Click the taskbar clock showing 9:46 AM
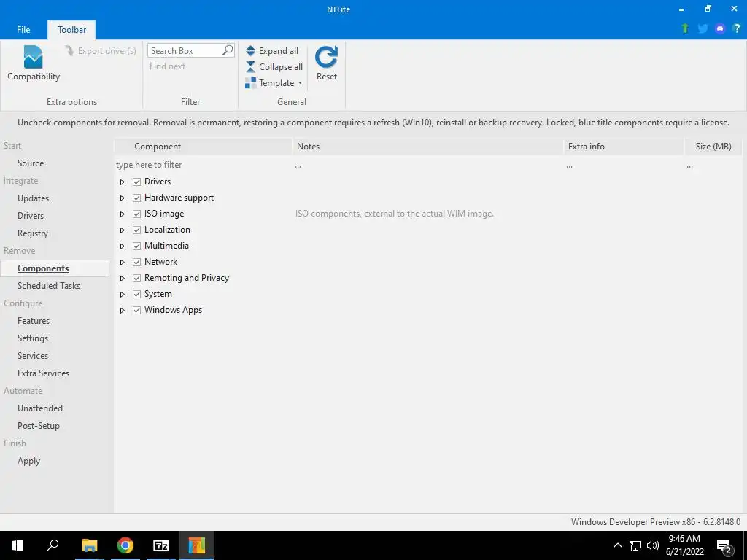The width and height of the screenshot is (747, 560). coord(684,545)
